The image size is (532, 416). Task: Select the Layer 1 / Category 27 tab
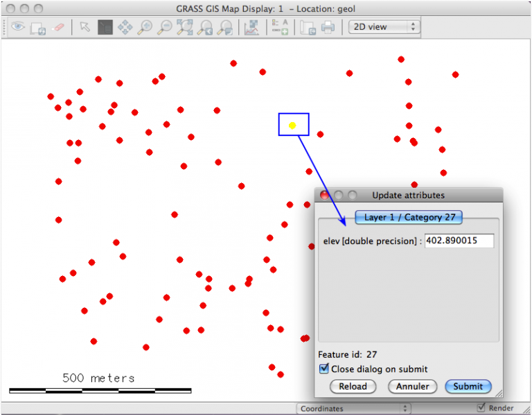[409, 217]
